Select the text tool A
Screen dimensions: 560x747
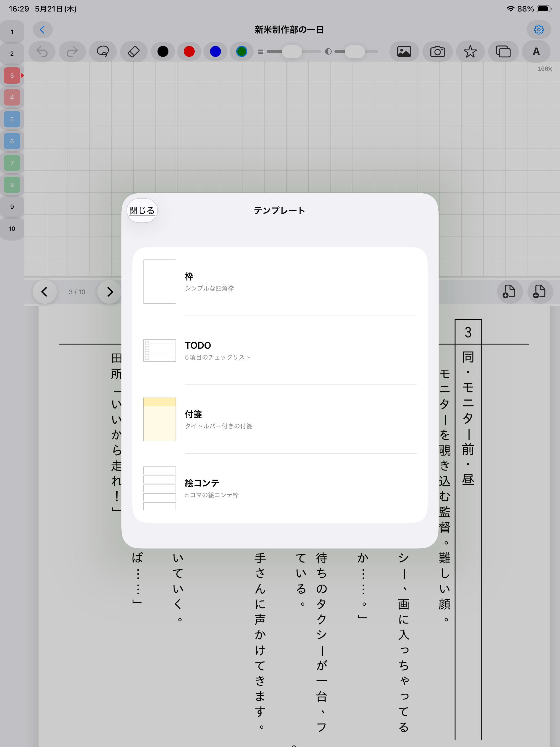pos(536,52)
